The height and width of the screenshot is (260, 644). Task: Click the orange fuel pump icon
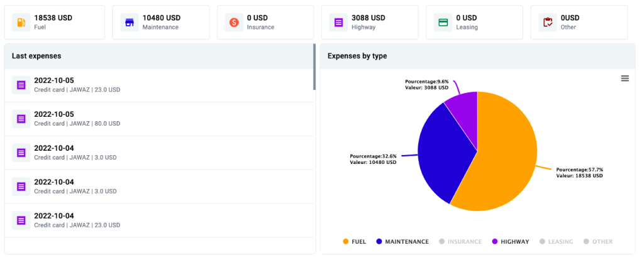(21, 23)
